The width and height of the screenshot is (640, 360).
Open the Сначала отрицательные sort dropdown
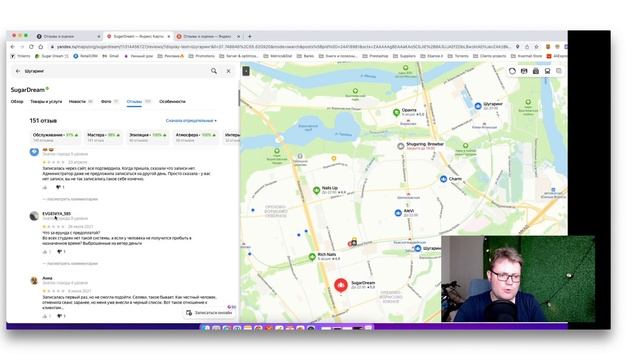(x=191, y=121)
